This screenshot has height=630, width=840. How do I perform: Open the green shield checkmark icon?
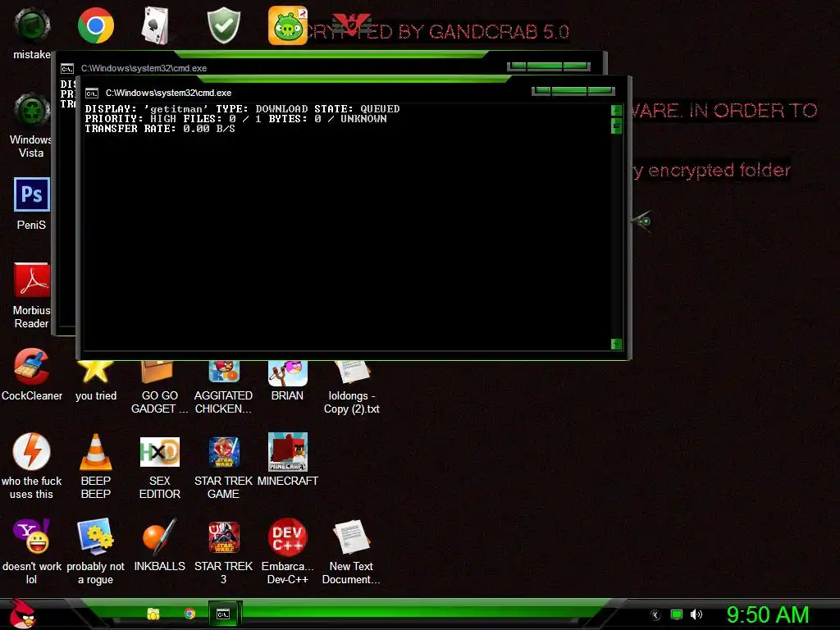point(223,25)
